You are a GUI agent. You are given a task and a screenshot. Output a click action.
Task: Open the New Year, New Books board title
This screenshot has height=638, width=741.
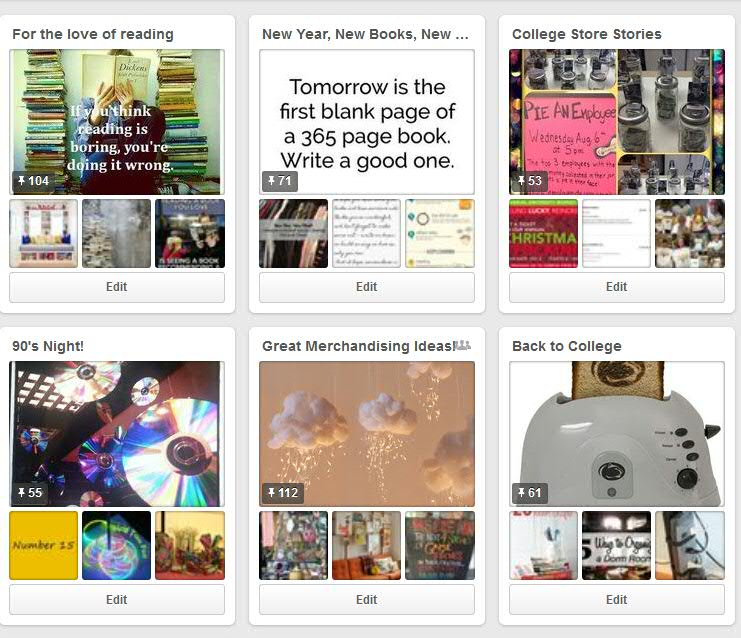(365, 34)
